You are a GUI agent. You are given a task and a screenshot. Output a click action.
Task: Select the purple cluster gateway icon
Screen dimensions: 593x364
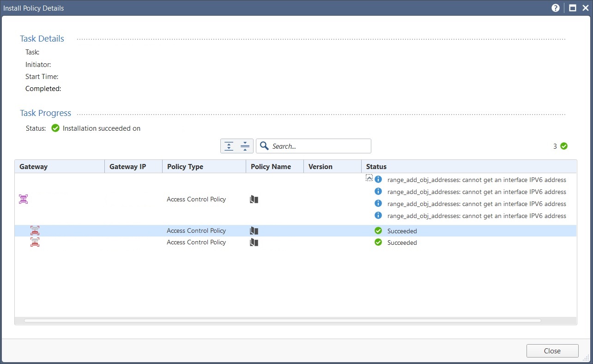coord(24,199)
